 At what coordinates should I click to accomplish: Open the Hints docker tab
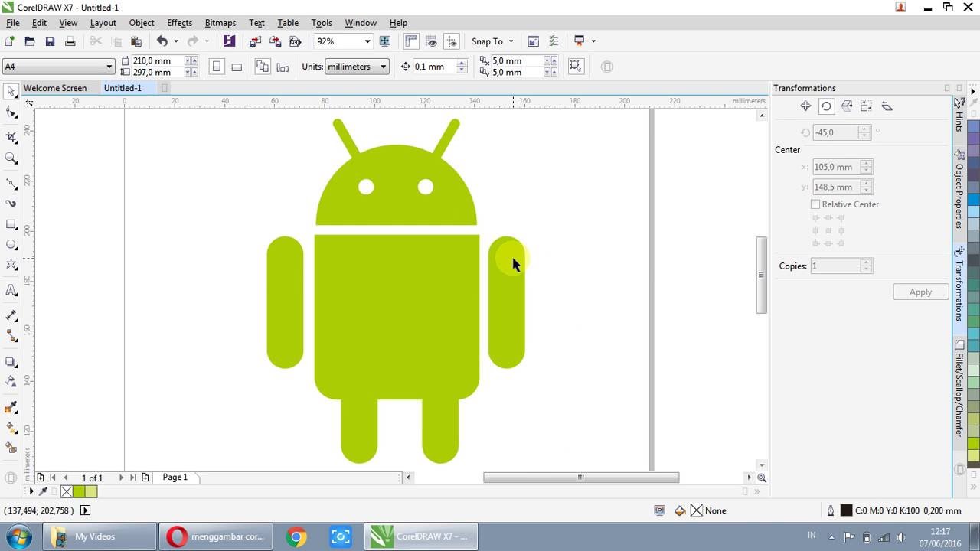click(959, 115)
